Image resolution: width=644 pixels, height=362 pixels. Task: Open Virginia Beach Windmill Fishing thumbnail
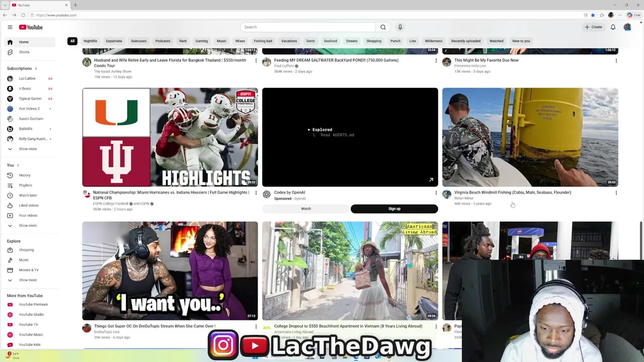point(530,137)
